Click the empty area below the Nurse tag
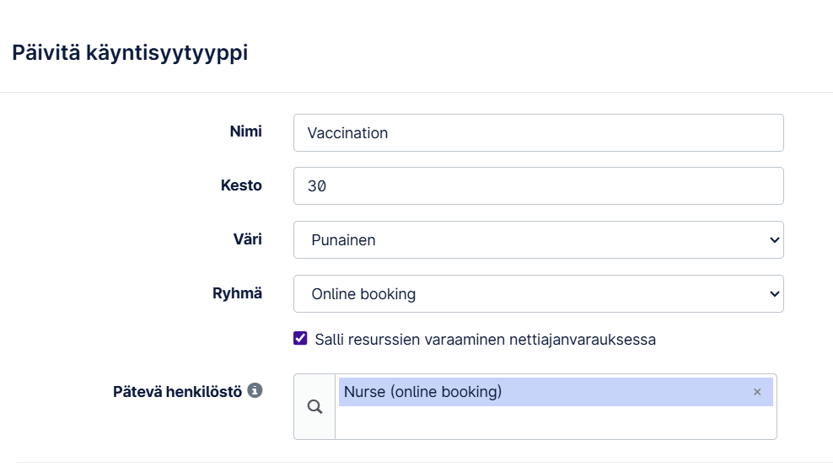The image size is (833, 472). coord(555,423)
